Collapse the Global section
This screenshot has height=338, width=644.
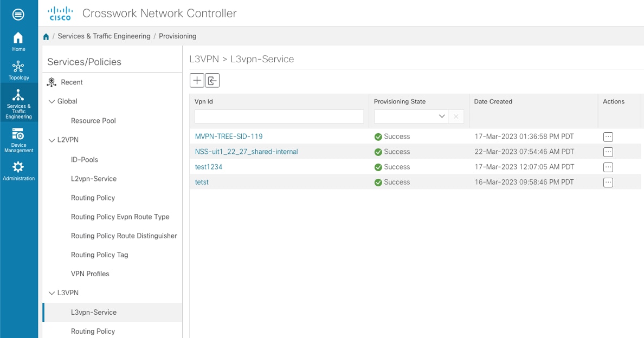tap(51, 101)
